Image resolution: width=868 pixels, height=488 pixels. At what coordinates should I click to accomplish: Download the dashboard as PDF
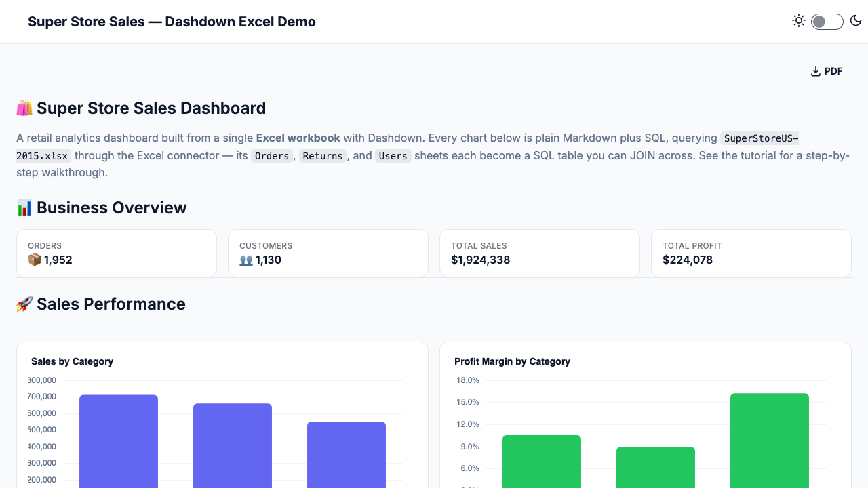[827, 71]
